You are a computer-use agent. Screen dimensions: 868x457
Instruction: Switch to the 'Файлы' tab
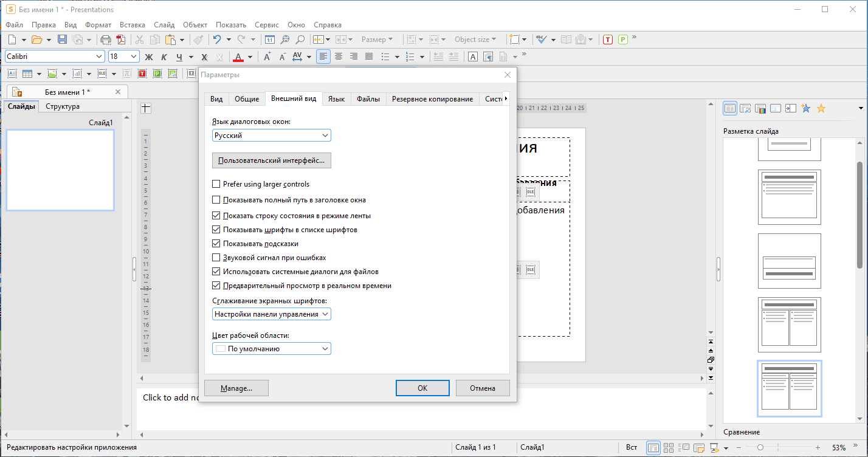(368, 99)
